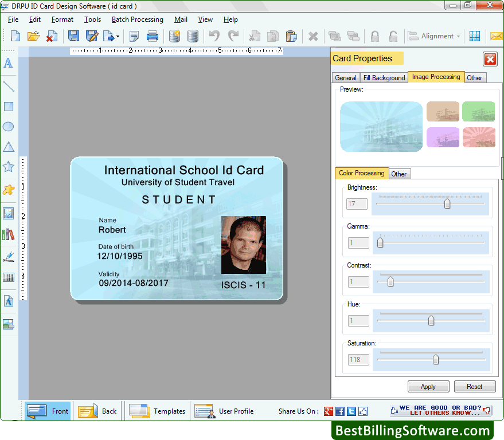The image size is (504, 440).
Task: Click the Apply button in Card Properties
Action: (428, 386)
